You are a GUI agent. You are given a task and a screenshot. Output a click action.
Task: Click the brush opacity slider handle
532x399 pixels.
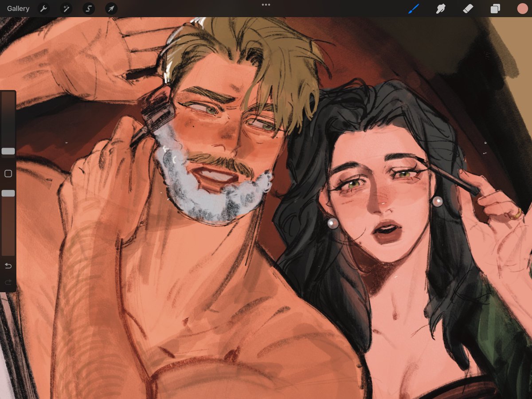[8, 193]
